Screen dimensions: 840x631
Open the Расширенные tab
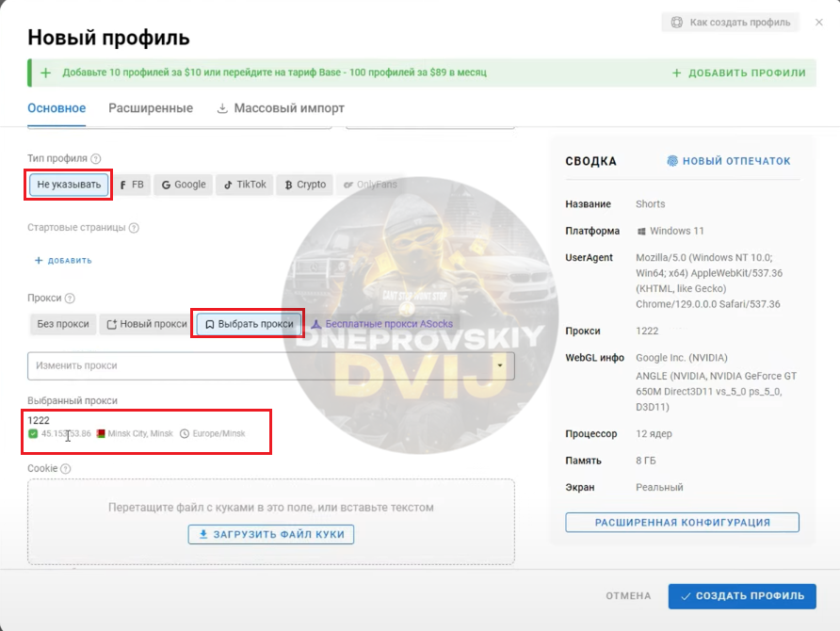[151, 108]
